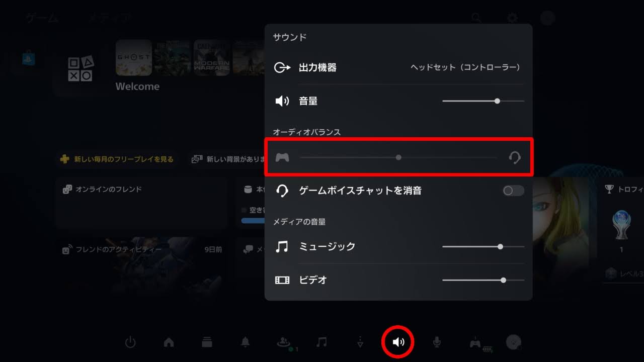Open 出力機器 output device selection
Screen dimensions: 644x362
point(398,67)
